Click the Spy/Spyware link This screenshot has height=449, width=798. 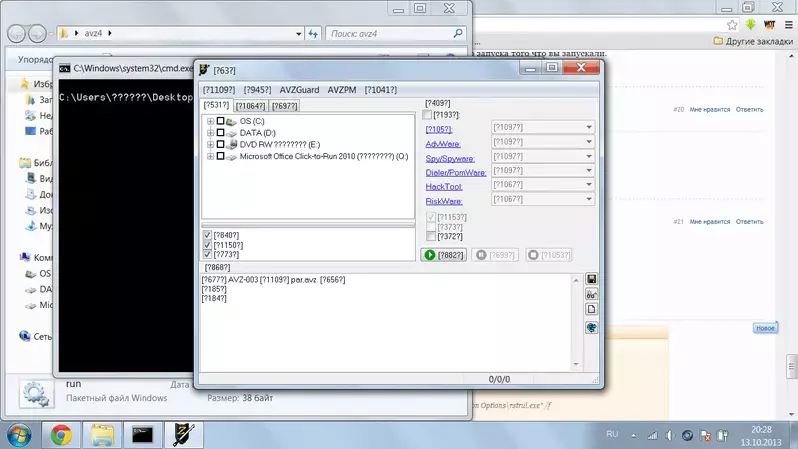point(450,158)
